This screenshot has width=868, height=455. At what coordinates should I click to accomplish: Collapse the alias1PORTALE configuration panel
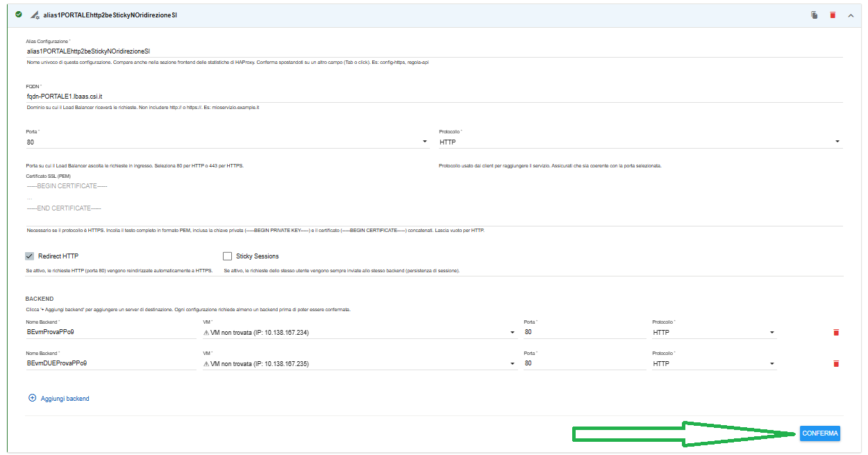point(851,15)
